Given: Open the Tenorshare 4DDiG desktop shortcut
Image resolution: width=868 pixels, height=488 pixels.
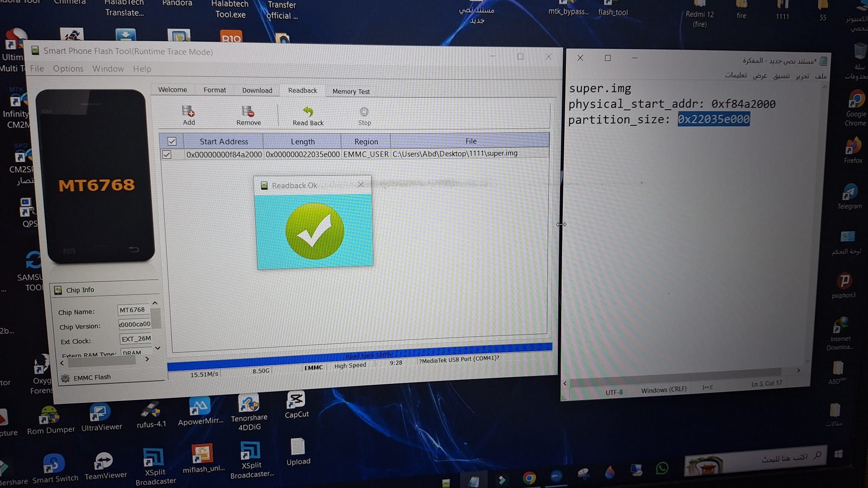Looking at the screenshot, I should (x=249, y=412).
